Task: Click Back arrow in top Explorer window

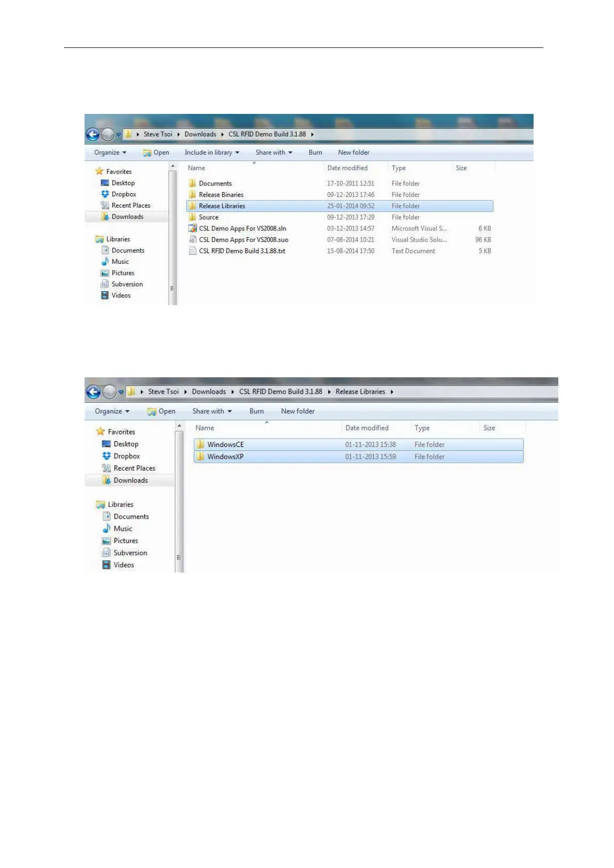Action: pos(93,135)
